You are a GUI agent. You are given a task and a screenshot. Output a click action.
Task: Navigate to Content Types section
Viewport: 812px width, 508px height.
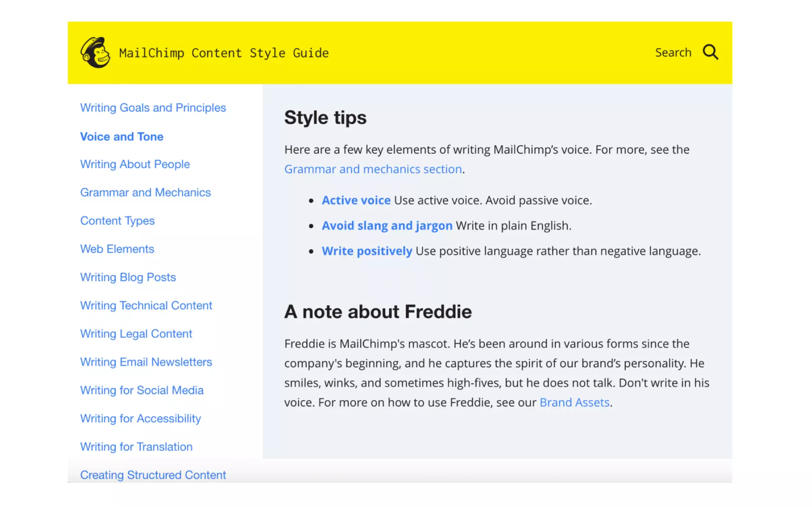point(117,221)
